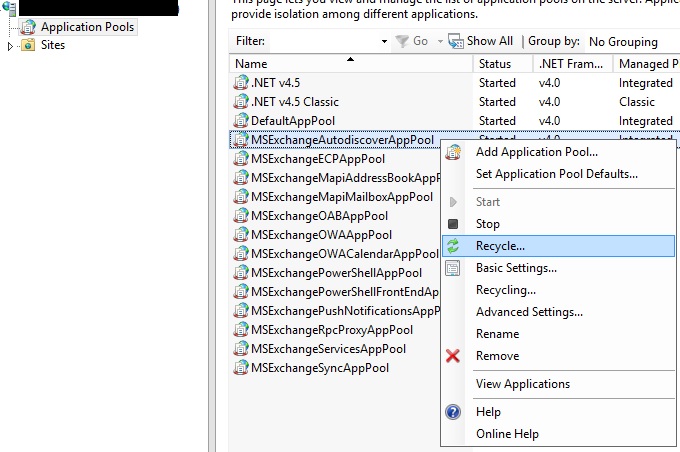
Task: Click the black square Stop icon
Action: pyautogui.click(x=453, y=224)
